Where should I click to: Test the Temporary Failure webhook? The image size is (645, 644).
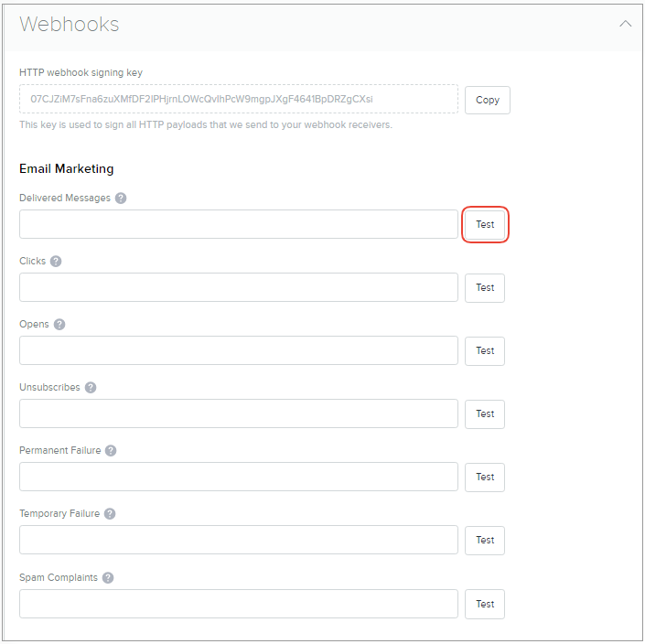click(485, 540)
